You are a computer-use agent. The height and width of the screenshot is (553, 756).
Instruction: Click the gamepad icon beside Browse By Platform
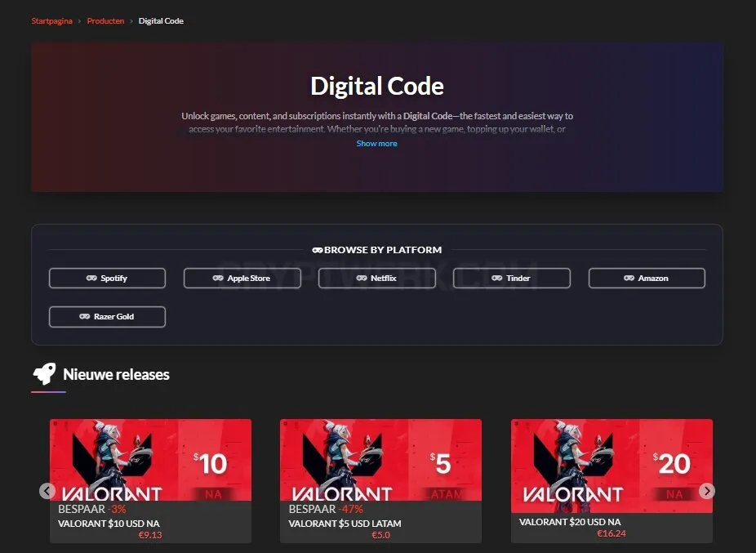pyautogui.click(x=318, y=250)
